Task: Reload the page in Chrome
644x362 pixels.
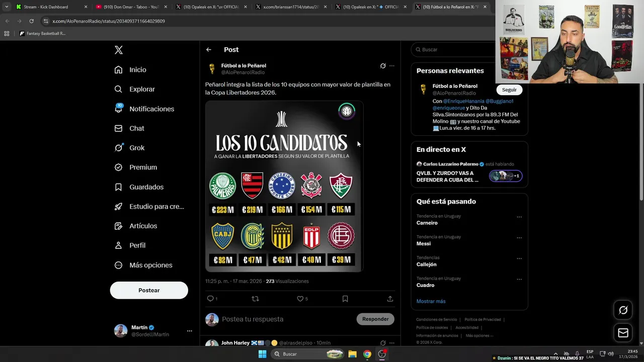Action: tap(31, 21)
